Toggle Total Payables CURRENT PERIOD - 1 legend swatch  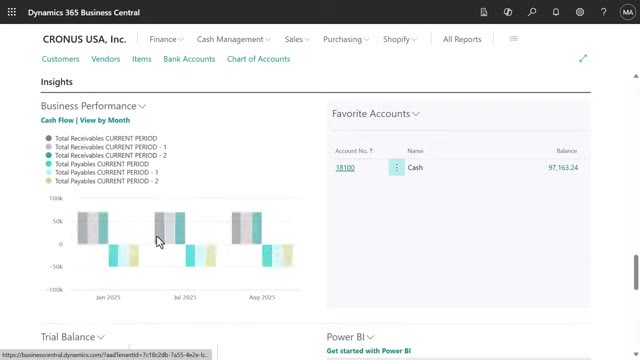coord(49,173)
